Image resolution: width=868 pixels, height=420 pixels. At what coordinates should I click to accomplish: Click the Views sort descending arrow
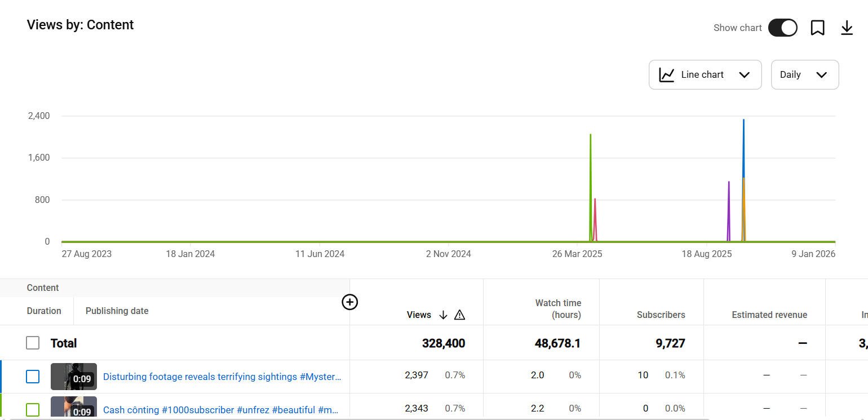(443, 315)
